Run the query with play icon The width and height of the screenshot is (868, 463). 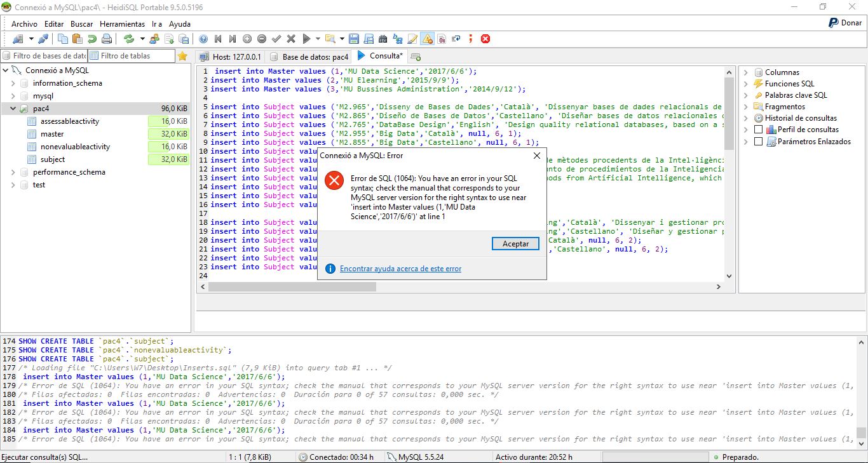(x=306, y=39)
